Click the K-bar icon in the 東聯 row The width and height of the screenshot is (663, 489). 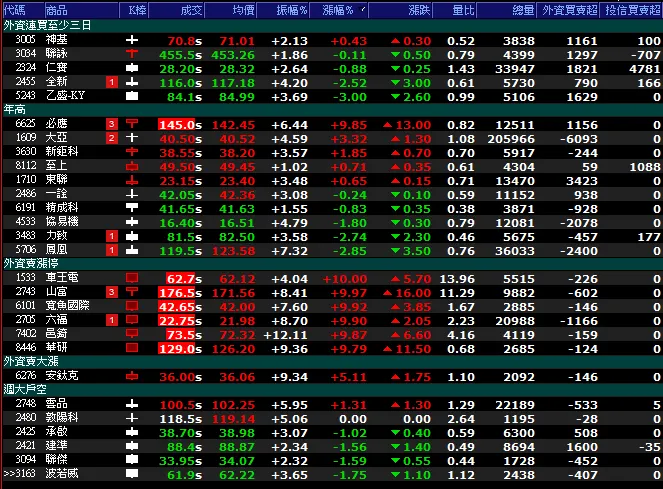point(132,180)
